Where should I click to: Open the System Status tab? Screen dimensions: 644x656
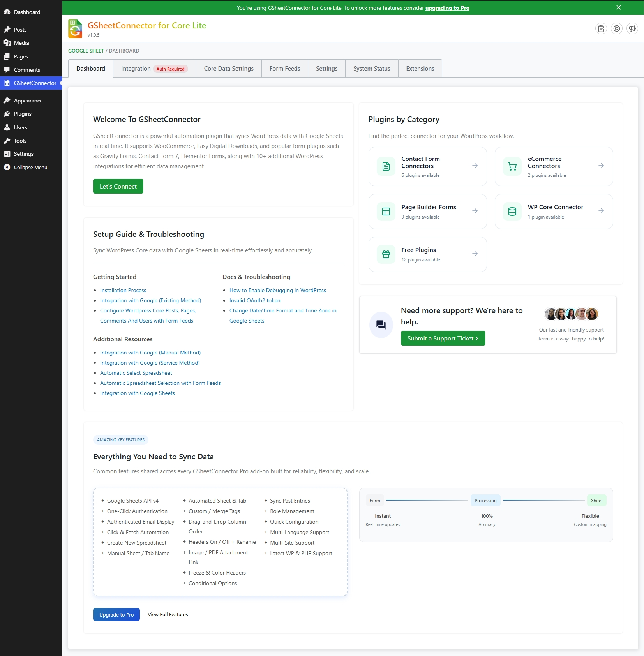pos(372,69)
